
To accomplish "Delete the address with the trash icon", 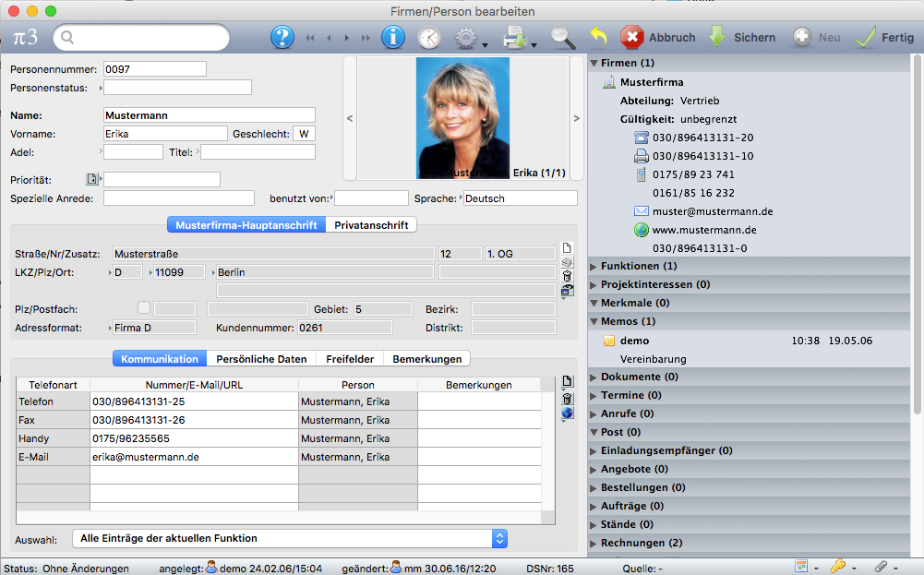I will pyautogui.click(x=567, y=276).
